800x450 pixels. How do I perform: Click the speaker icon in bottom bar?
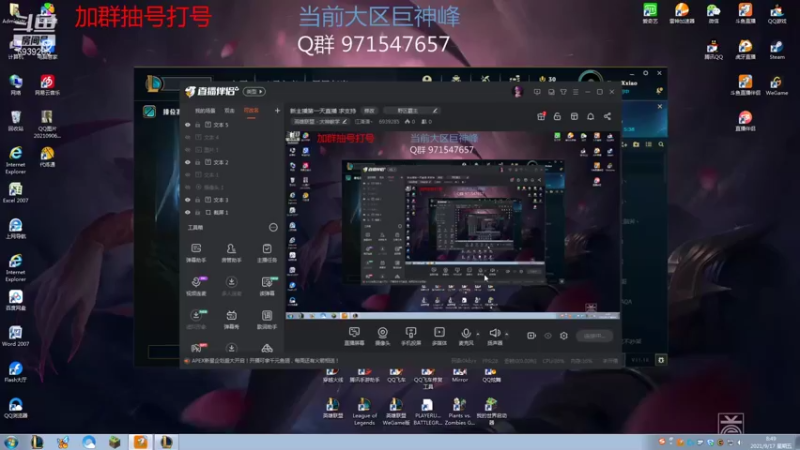coord(494,334)
